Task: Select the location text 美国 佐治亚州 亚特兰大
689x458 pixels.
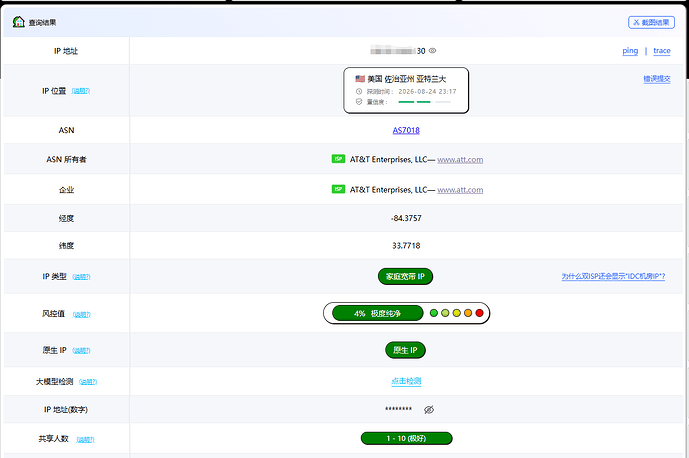Action: 407,79
